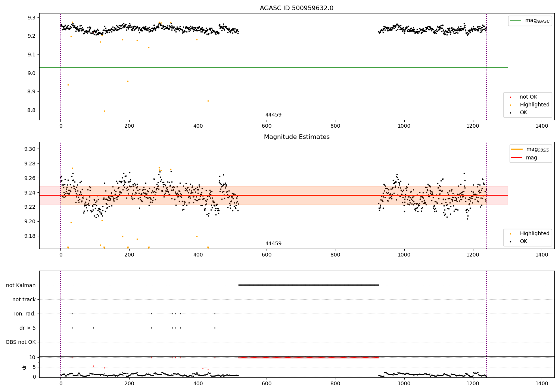Select the mag AGASC legend entry label
This screenshot has width=560, height=392.
[537, 21]
